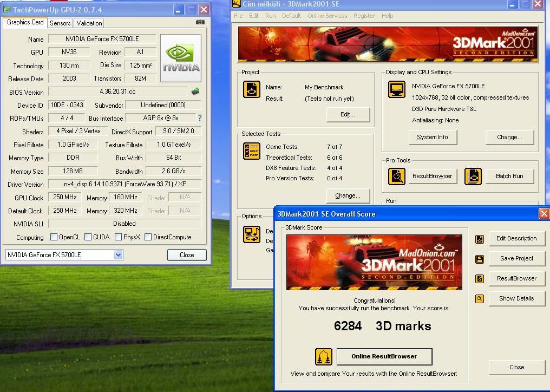Image resolution: width=550 pixels, height=392 pixels.
Task: Click the 3DMark2001 SE title bar icon
Action: click(237, 4)
